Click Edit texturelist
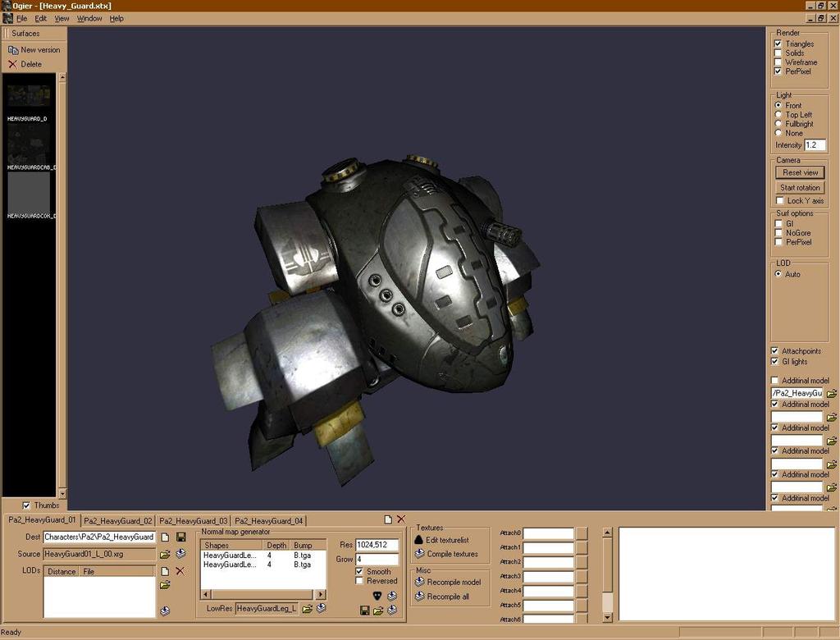 point(442,540)
